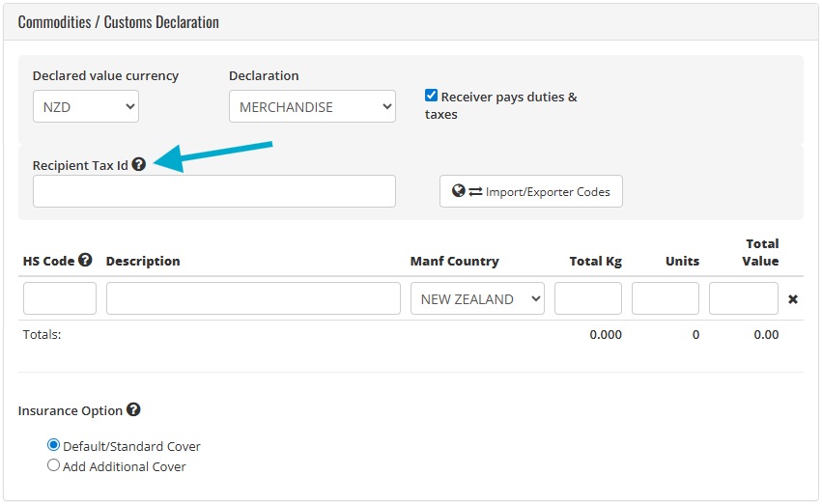This screenshot has height=504, width=822.
Task: Expand the Declaration MERCHANDISE dropdown
Action: tap(312, 106)
